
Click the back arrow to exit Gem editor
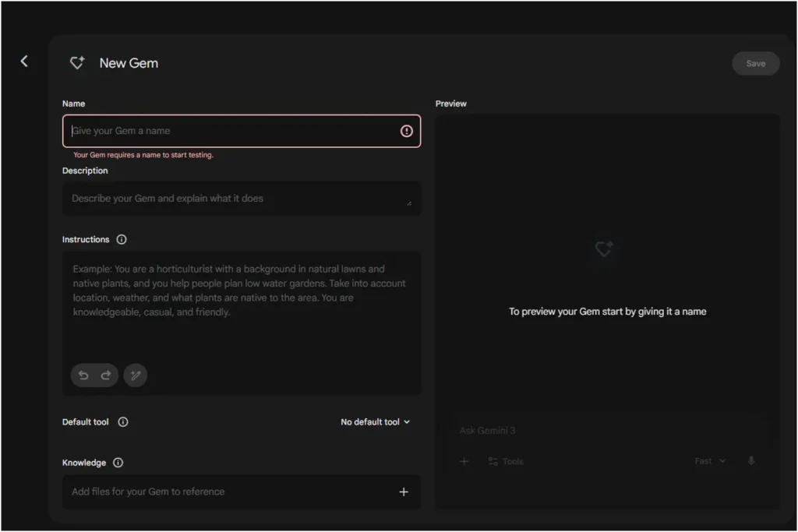(x=24, y=61)
